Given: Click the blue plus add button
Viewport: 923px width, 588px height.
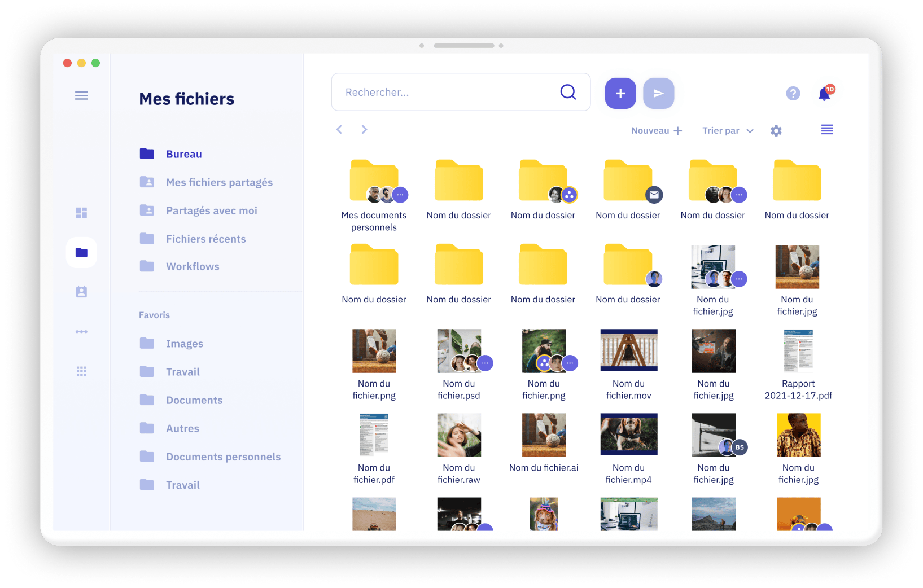Looking at the screenshot, I should [x=620, y=93].
